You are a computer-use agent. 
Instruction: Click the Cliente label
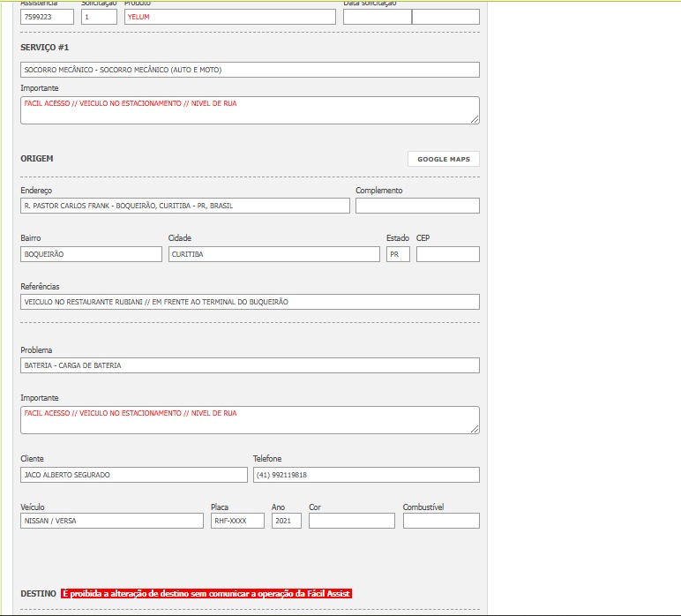point(32,458)
